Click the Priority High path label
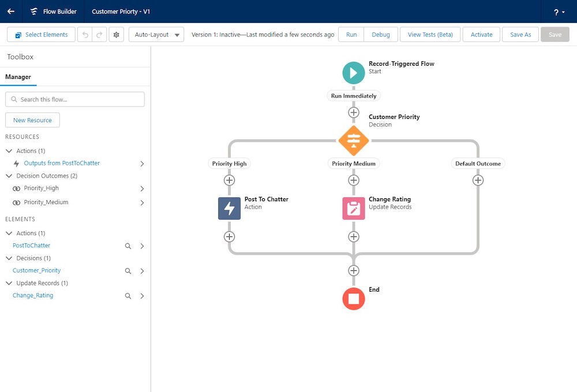The width and height of the screenshot is (577, 392). pyautogui.click(x=229, y=163)
